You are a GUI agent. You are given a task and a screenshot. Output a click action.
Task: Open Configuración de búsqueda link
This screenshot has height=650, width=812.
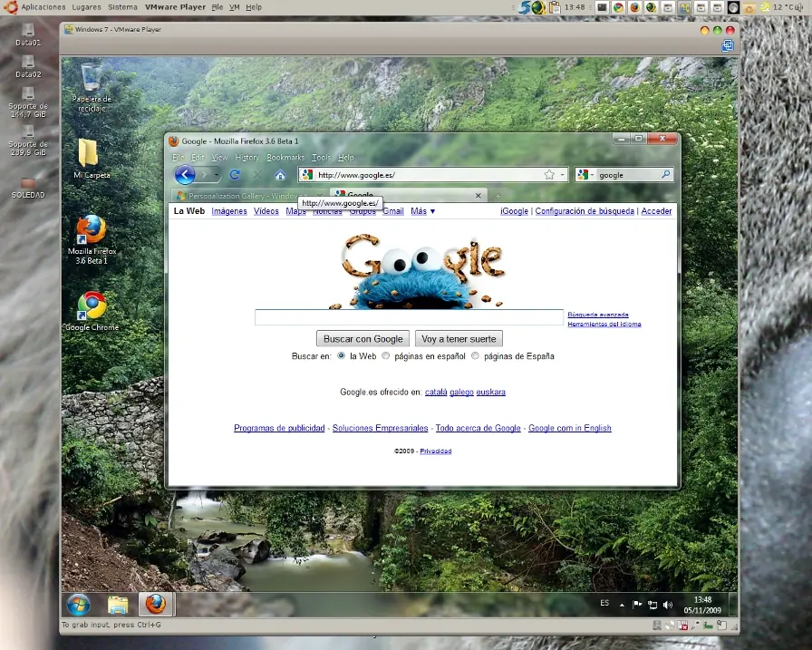[x=585, y=211]
